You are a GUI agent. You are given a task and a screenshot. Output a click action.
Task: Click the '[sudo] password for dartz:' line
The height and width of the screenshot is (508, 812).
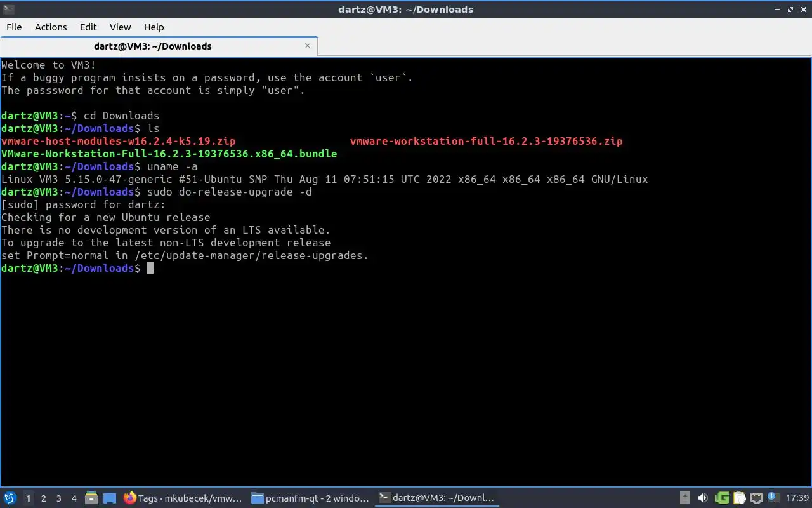coord(84,204)
